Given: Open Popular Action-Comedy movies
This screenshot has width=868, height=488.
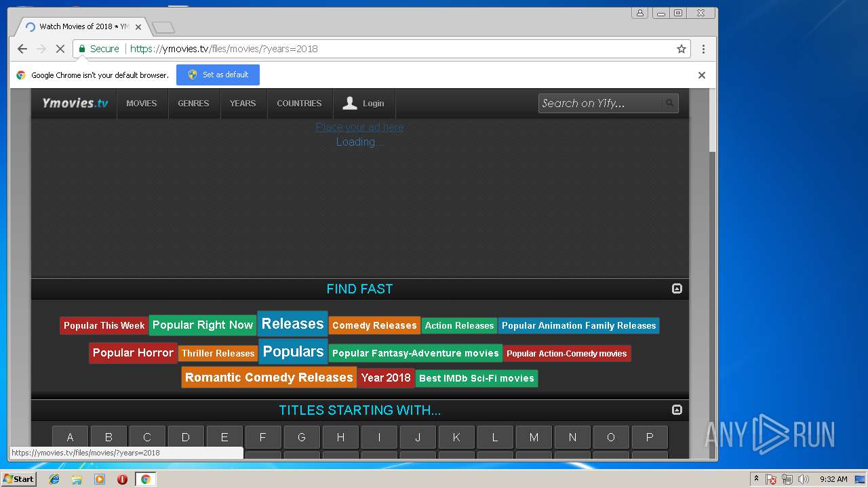Looking at the screenshot, I should [567, 353].
